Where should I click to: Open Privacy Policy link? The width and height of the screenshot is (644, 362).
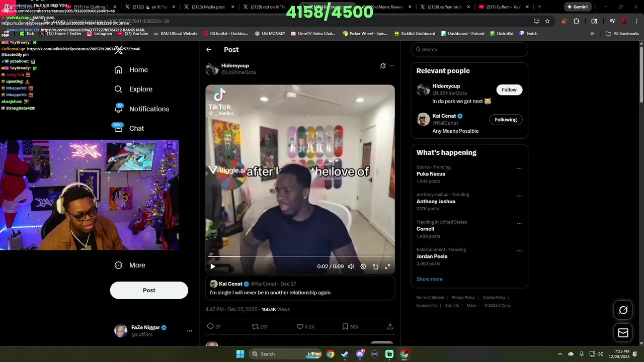coord(463,297)
